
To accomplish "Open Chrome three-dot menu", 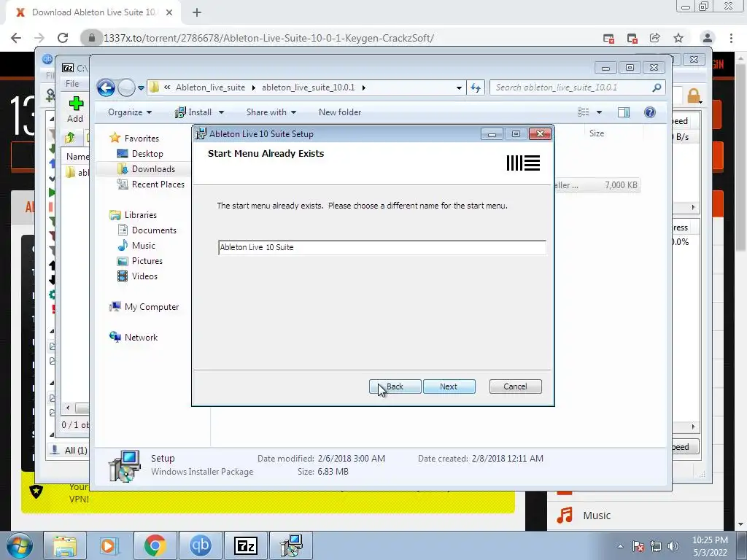I will [x=731, y=38].
